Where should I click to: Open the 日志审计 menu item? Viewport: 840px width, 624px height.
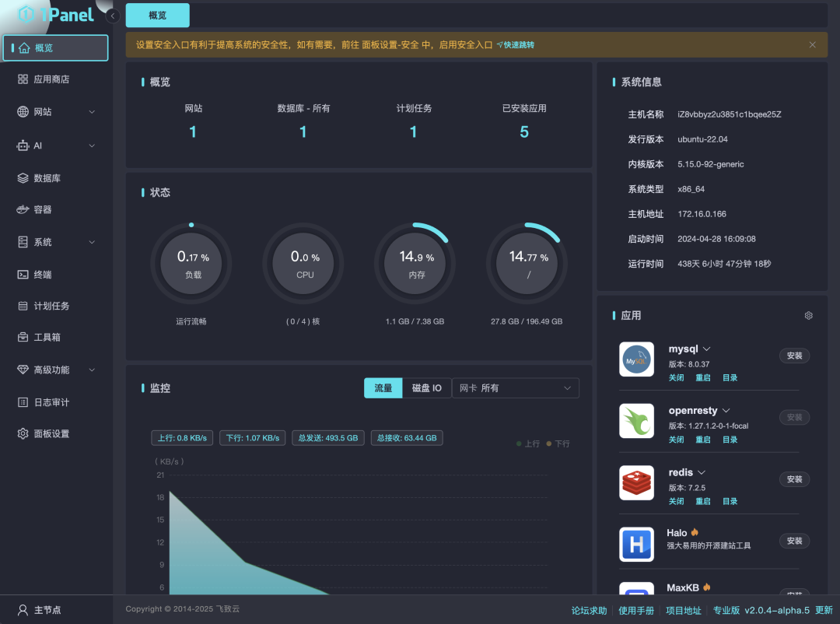tap(51, 402)
